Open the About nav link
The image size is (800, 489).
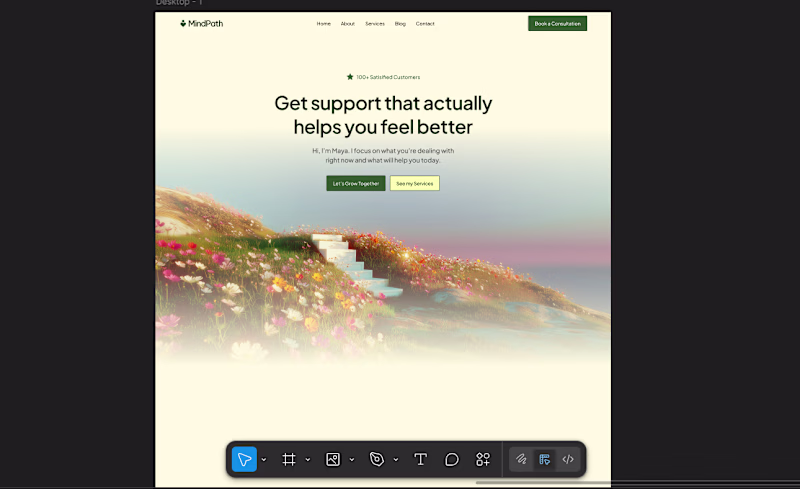pyautogui.click(x=347, y=23)
